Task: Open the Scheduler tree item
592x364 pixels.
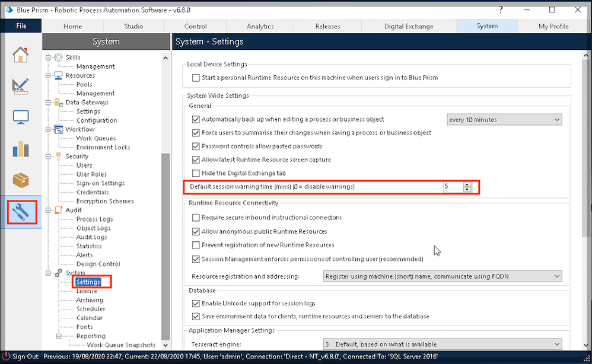Action: pyautogui.click(x=91, y=309)
